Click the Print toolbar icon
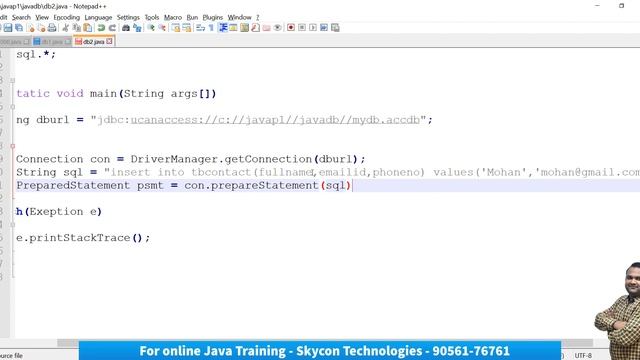 (52, 28)
